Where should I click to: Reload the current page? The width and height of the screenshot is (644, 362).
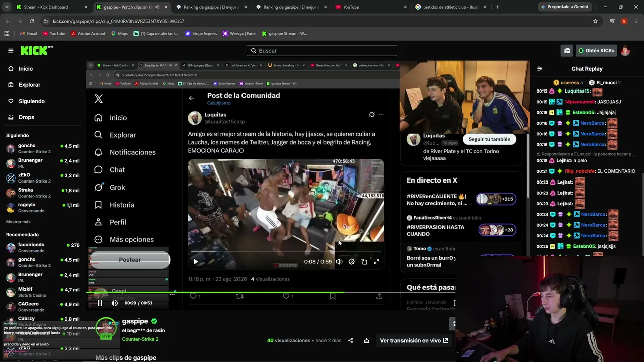click(x=32, y=21)
